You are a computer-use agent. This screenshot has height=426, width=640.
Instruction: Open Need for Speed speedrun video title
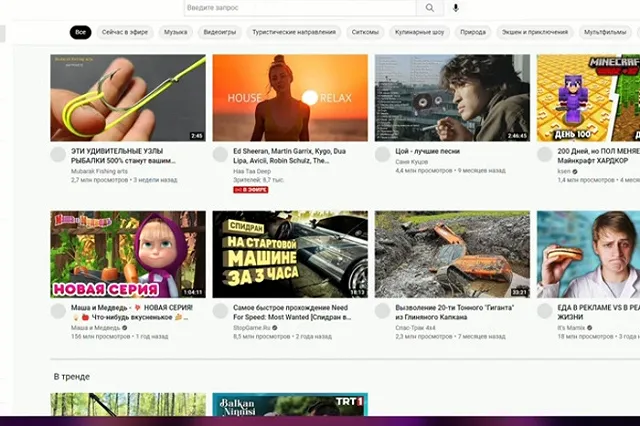292,311
